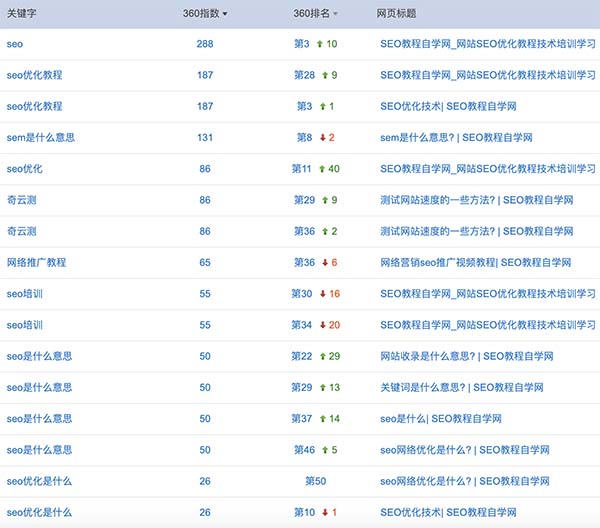Sort by 360排名 using its header arrow
The image size is (600, 528).
(x=335, y=14)
